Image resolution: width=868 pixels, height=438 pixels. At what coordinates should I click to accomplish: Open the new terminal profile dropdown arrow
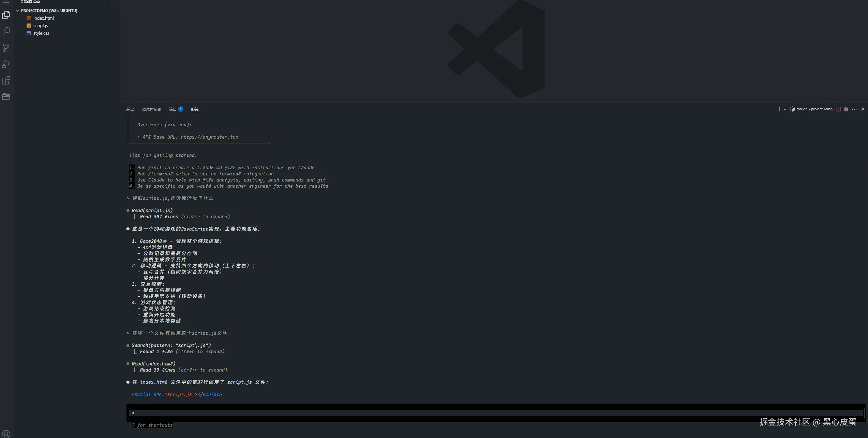coord(785,109)
